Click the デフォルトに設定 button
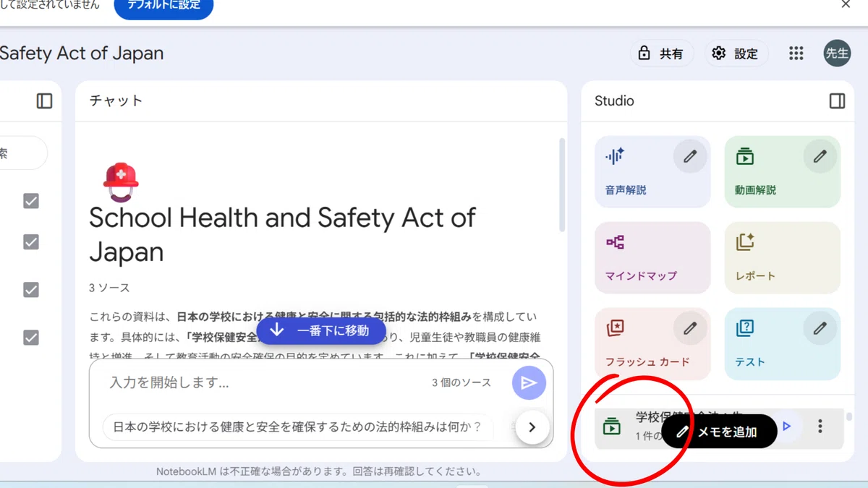868x488 pixels. [x=164, y=7]
